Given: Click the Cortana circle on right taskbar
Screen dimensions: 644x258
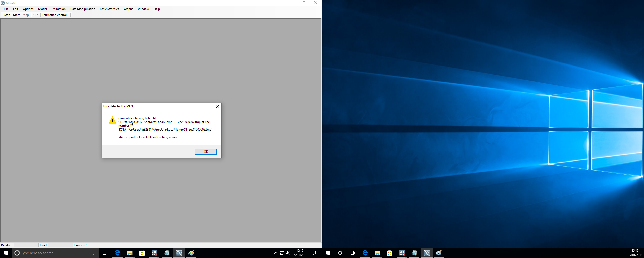Looking at the screenshot, I should coord(340,253).
